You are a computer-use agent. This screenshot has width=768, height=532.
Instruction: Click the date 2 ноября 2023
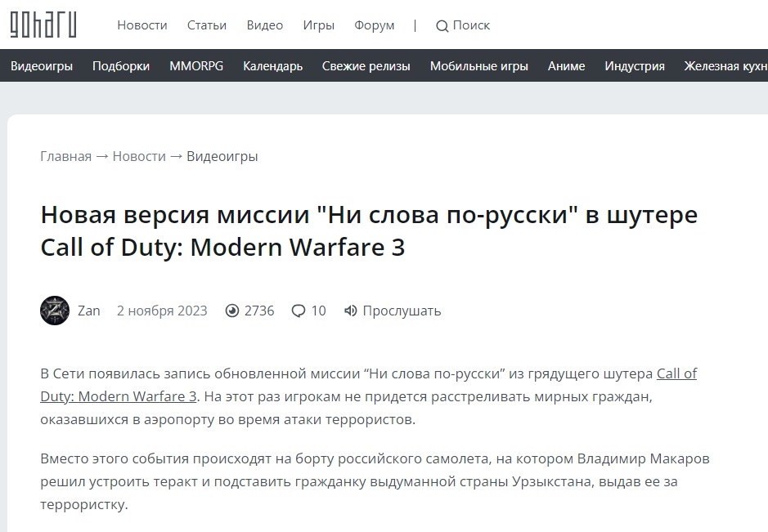[x=162, y=311]
